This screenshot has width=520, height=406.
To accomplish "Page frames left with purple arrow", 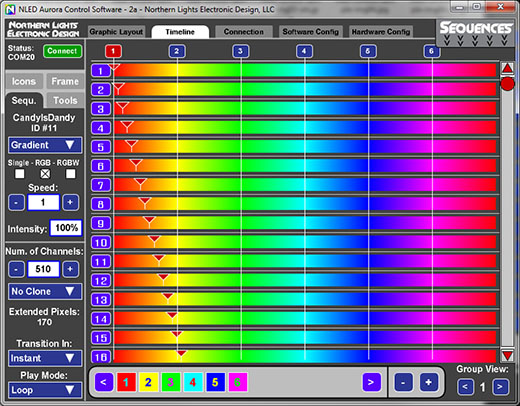I will click(104, 382).
